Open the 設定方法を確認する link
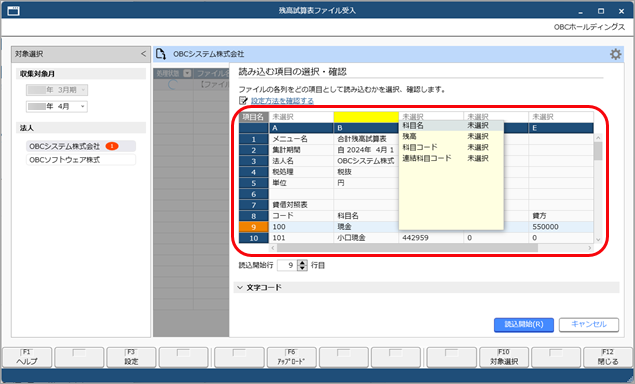 pos(282,100)
